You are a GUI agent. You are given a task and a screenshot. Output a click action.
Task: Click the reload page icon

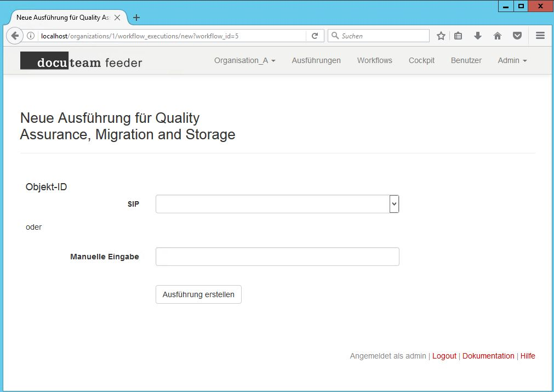[x=315, y=36]
